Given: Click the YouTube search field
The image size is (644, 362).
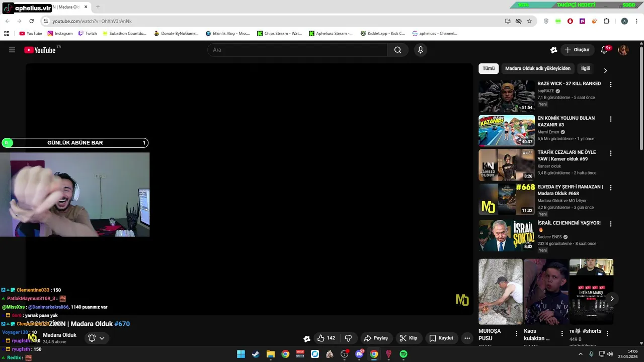Looking at the screenshot, I should (297, 50).
